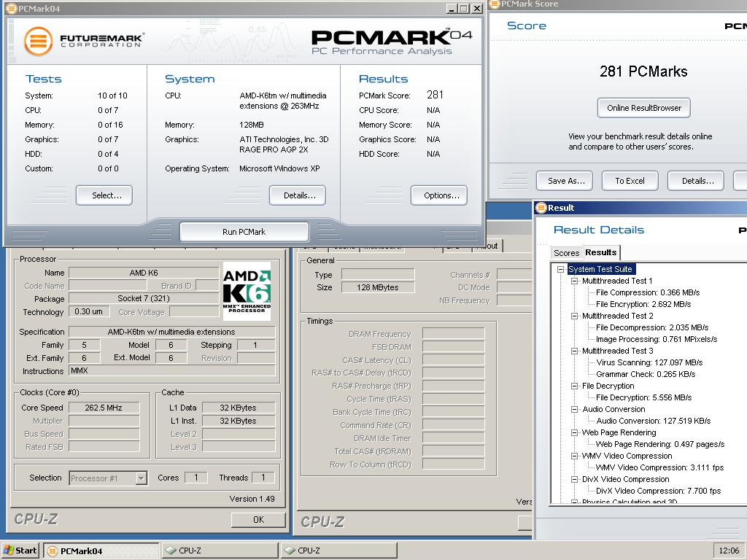Switch to the Scores tab
The height and width of the screenshot is (560, 747).
tap(566, 253)
